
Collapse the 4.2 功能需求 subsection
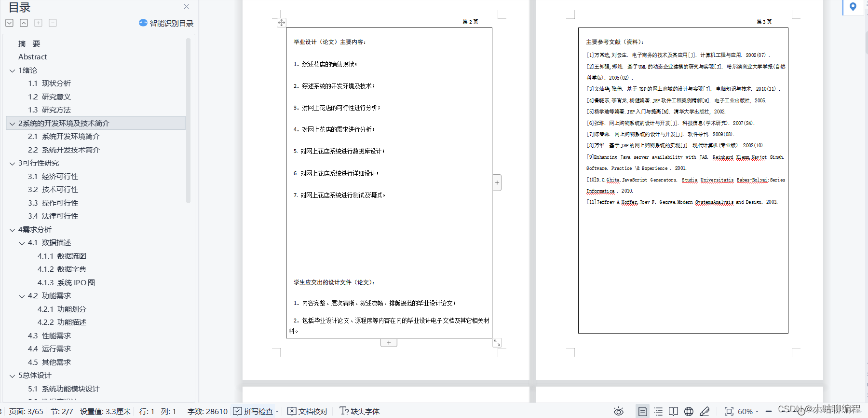22,296
